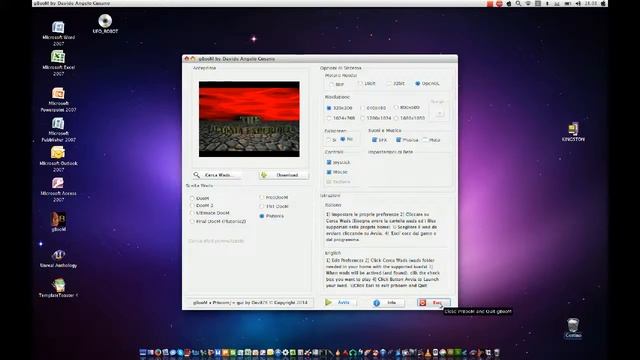640x360 pixels.
Task: Select the Final Doom (Plutonia2) wad
Action: point(192,221)
